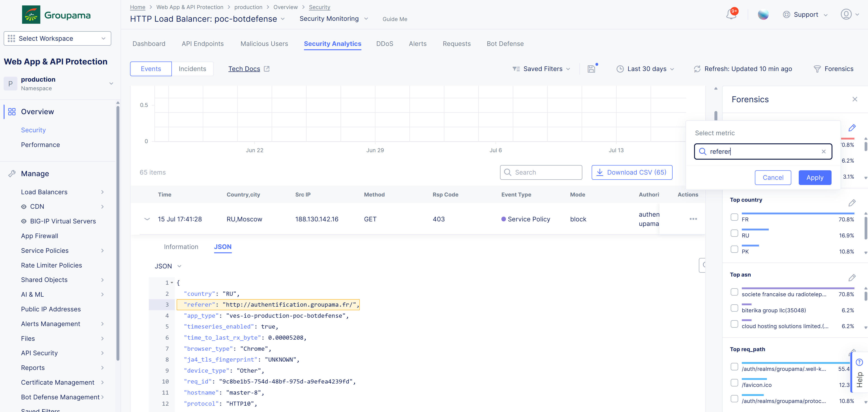Check the FR country checkbox
The width and height of the screenshot is (868, 412).
tap(734, 217)
